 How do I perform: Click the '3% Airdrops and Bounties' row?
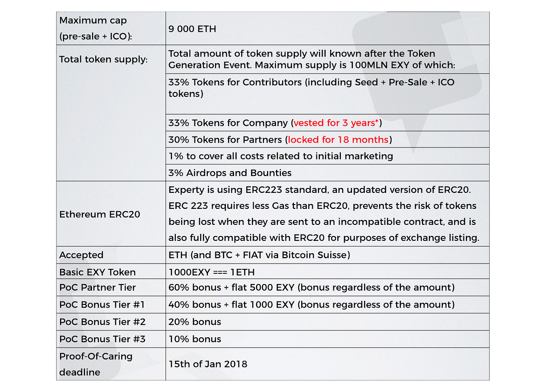coord(230,173)
